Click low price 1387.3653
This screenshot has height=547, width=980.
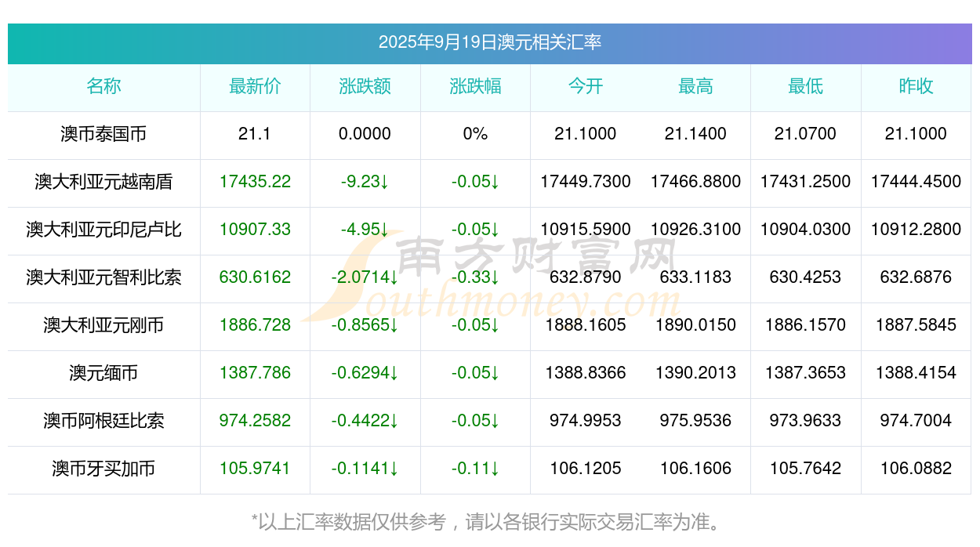(x=805, y=373)
